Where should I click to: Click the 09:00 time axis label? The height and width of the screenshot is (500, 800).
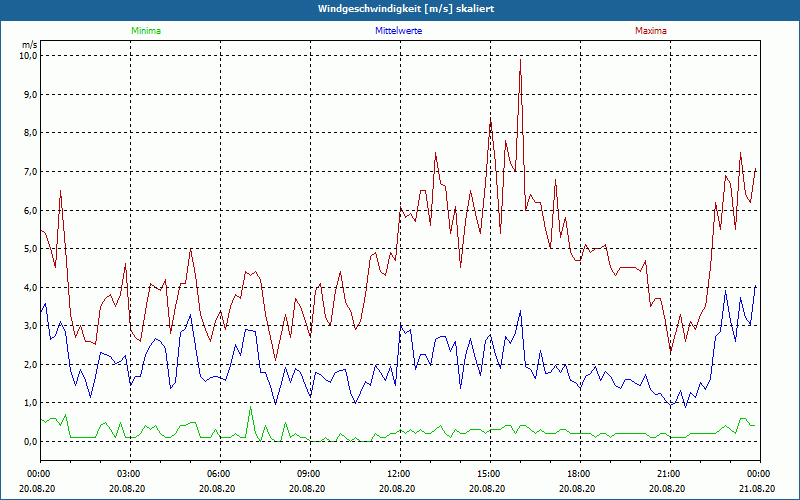click(309, 473)
